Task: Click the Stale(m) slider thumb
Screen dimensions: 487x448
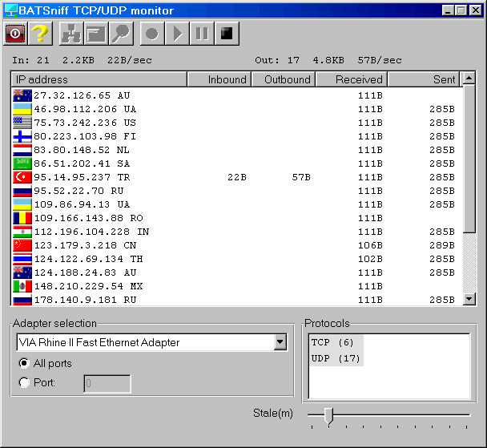Action: [329, 416]
